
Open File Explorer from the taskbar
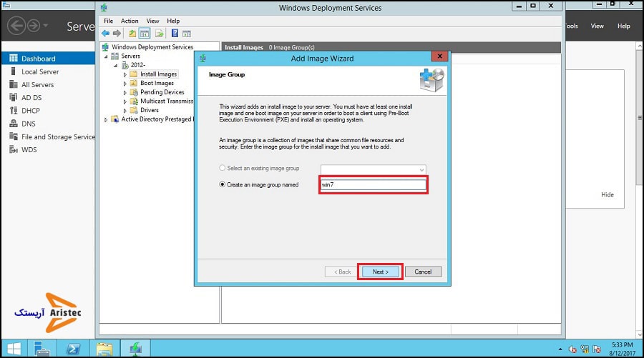click(104, 349)
